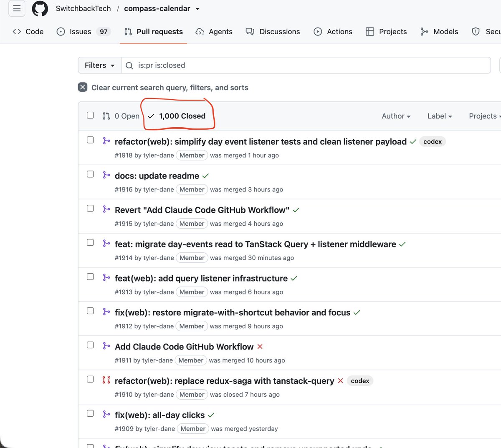The image size is (501, 448).
Task: Select checkbox for Revert Claude Code Workflow PR
Action: [90, 208]
